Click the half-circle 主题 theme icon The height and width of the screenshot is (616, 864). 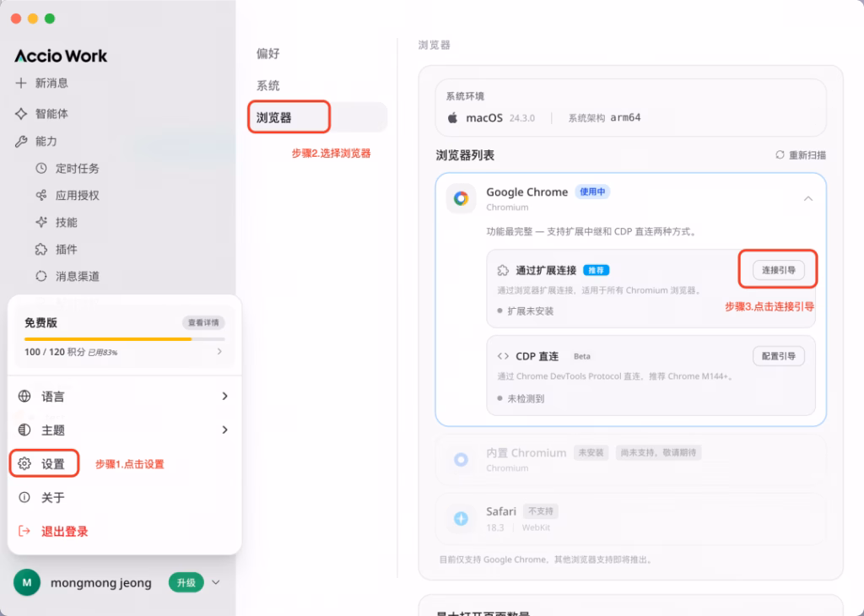point(24,430)
